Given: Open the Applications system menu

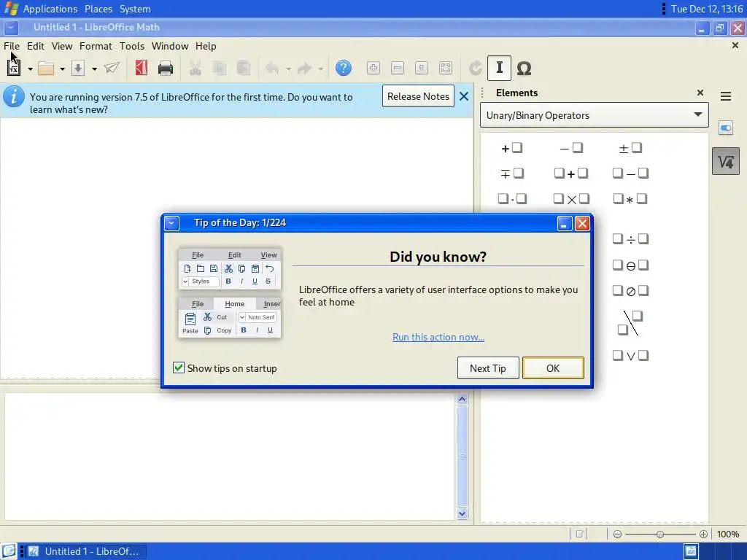Looking at the screenshot, I should point(50,9).
